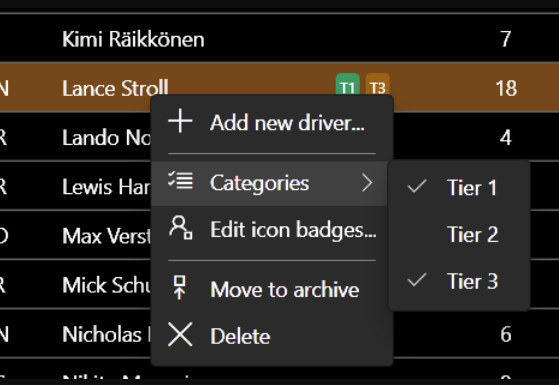Click the plus icon beside Add new driver
The image size is (559, 385).
[180, 121]
